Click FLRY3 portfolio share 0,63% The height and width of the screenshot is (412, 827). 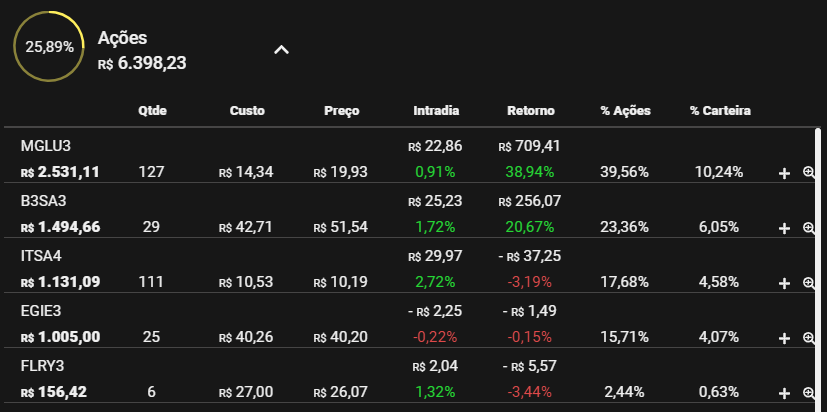point(719,392)
